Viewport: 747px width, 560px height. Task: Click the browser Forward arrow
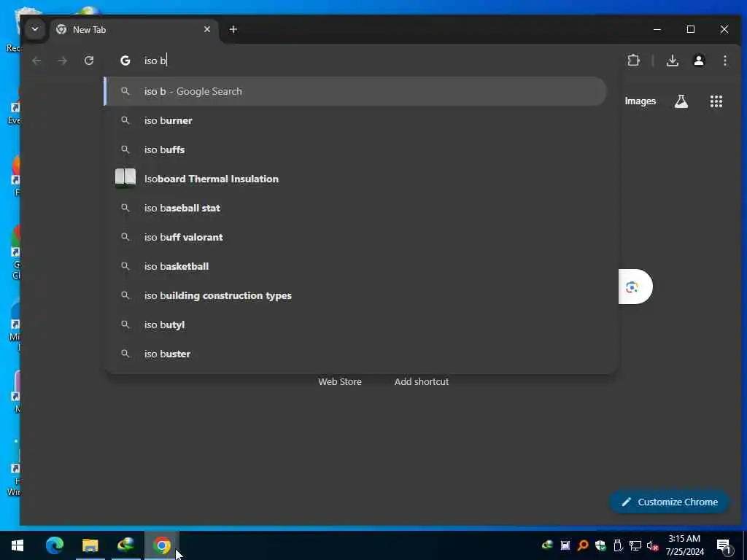click(63, 61)
